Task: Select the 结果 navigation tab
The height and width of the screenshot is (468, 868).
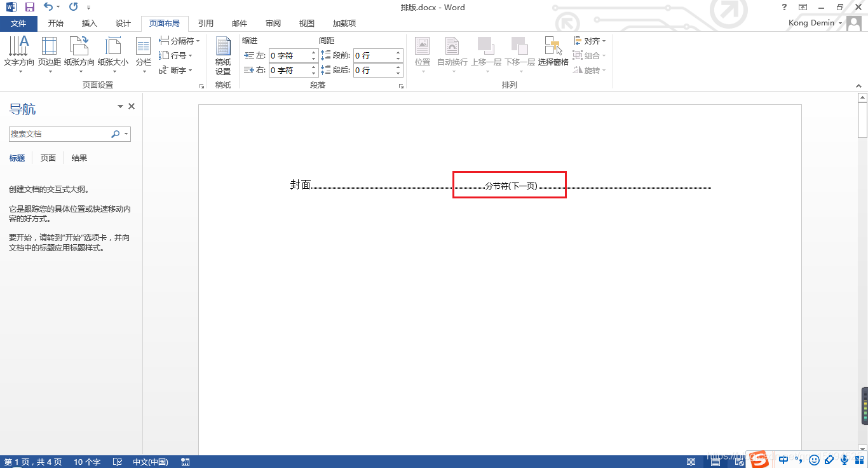Action: [79, 158]
